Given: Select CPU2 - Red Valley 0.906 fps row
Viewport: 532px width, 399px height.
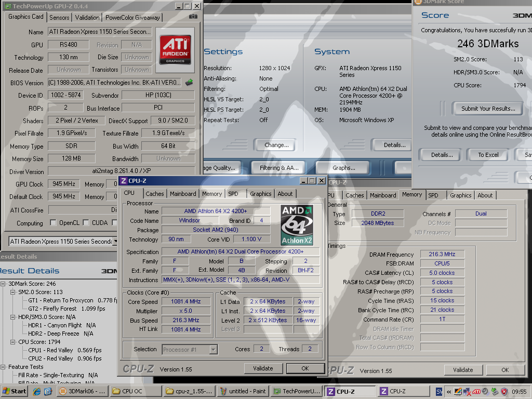Looking at the screenshot, I should pyautogui.click(x=65, y=358).
